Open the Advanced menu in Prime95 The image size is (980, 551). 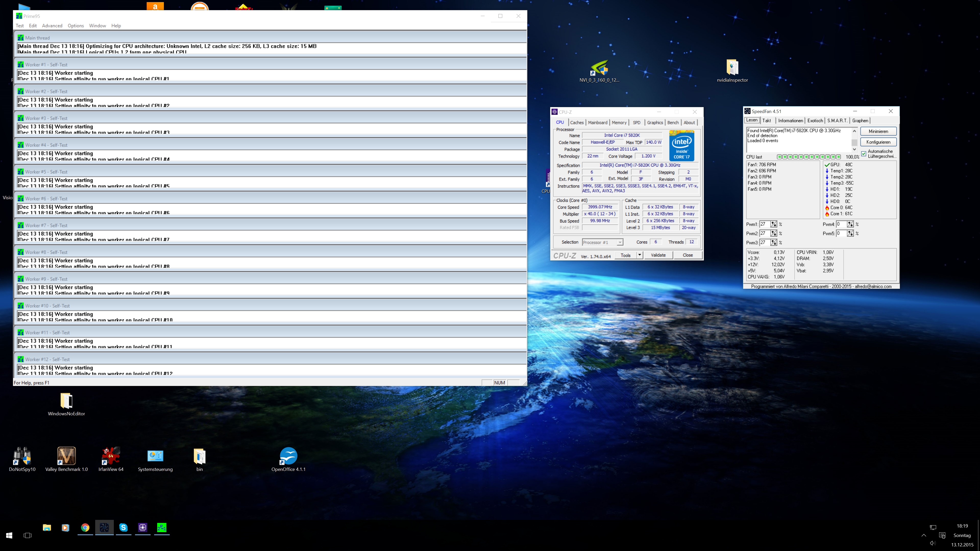52,26
